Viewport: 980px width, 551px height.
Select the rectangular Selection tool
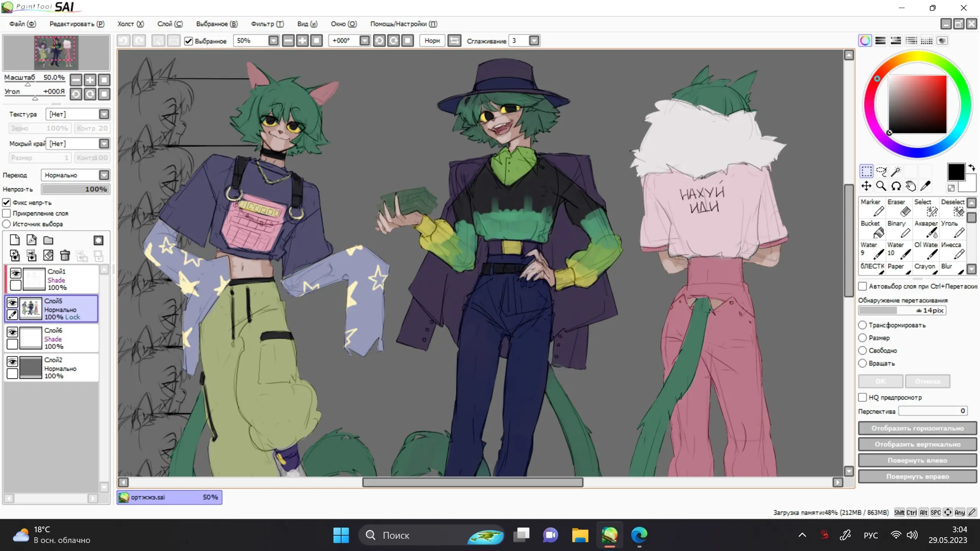coord(866,171)
